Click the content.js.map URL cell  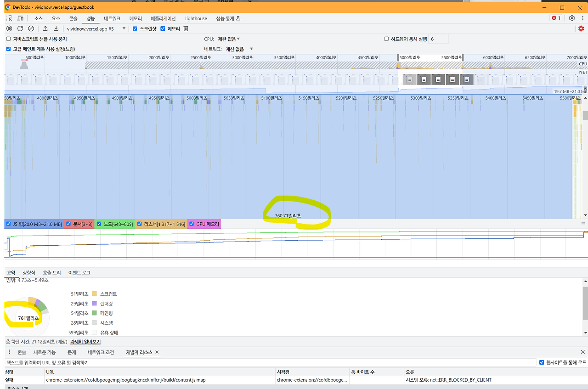click(159, 380)
